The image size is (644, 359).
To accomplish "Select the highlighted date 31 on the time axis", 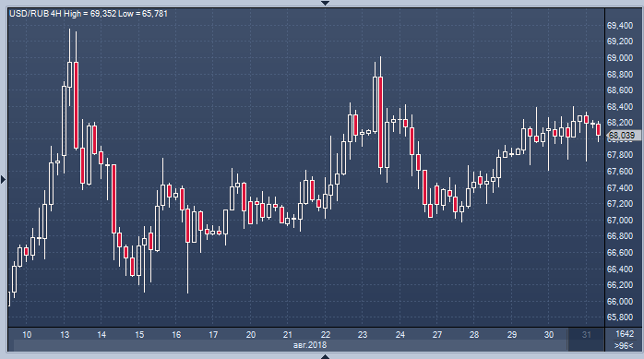I will click(587, 334).
